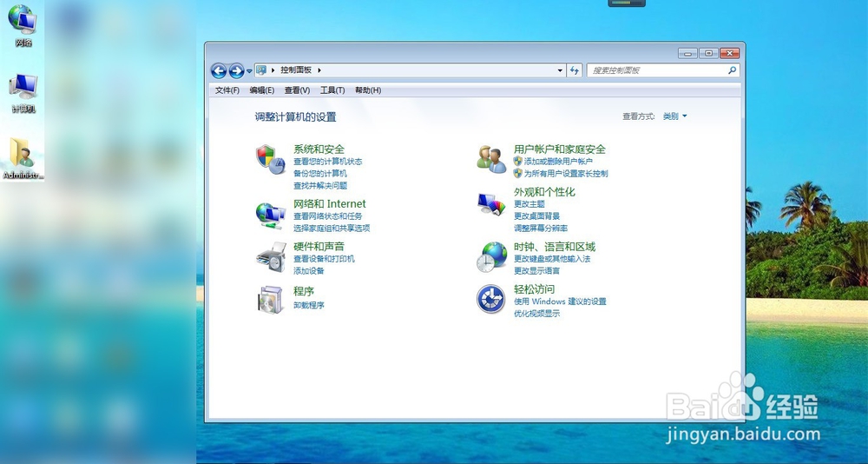Open the 计算机 desktop icon
The height and width of the screenshot is (464, 868).
pyautogui.click(x=23, y=93)
